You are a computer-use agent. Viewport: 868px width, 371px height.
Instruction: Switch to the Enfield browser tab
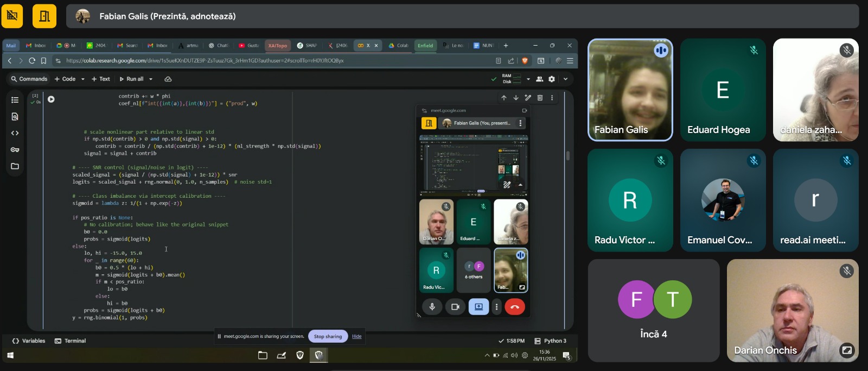[x=425, y=46]
